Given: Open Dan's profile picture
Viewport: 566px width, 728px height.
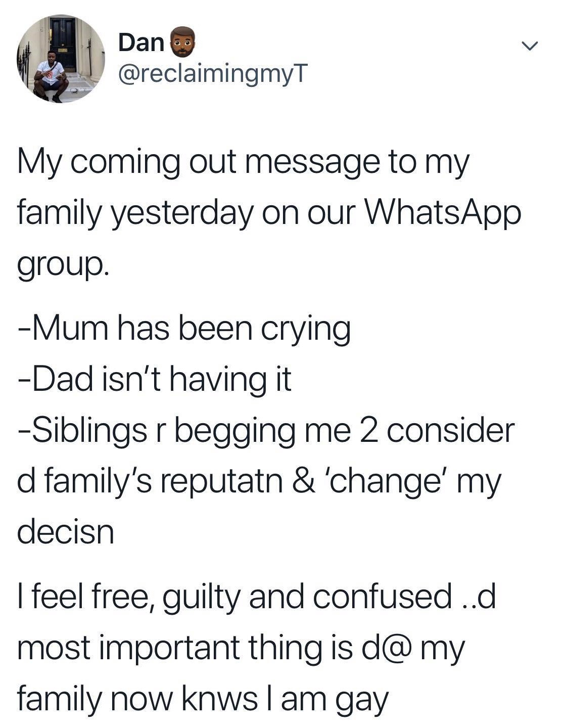Looking at the screenshot, I should tap(61, 59).
